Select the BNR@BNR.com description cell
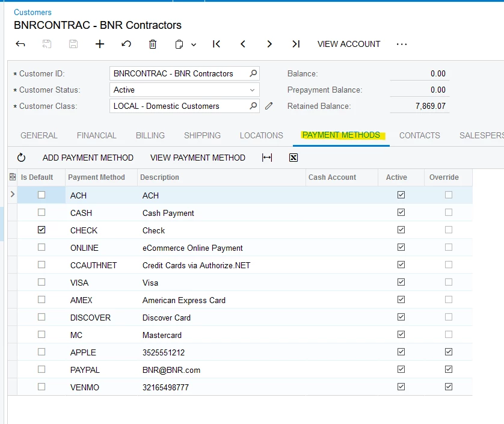504x424 pixels. [x=222, y=370]
